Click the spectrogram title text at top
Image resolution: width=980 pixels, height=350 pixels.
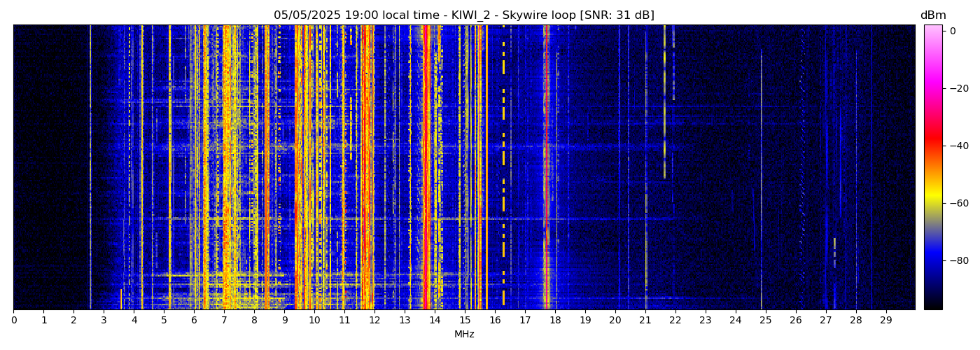pos(463,15)
